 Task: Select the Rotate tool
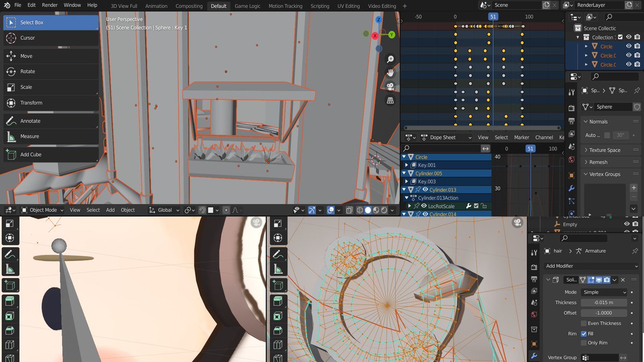pos(51,71)
